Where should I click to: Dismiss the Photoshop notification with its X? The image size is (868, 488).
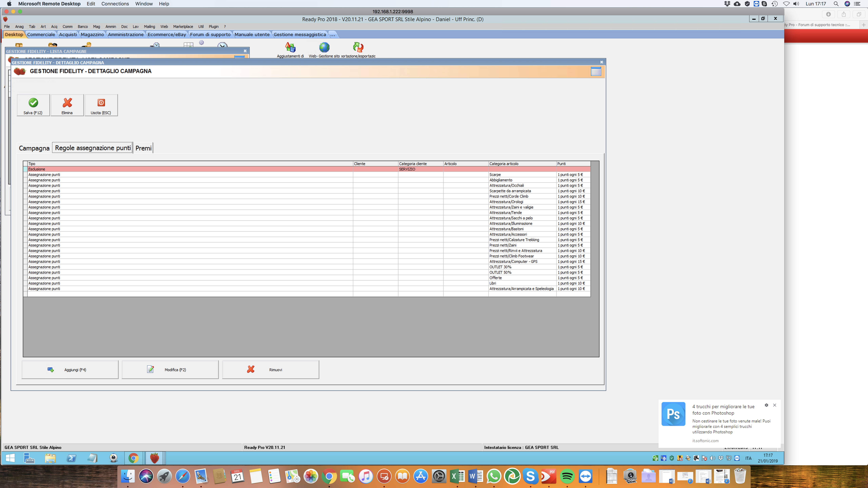tap(775, 405)
